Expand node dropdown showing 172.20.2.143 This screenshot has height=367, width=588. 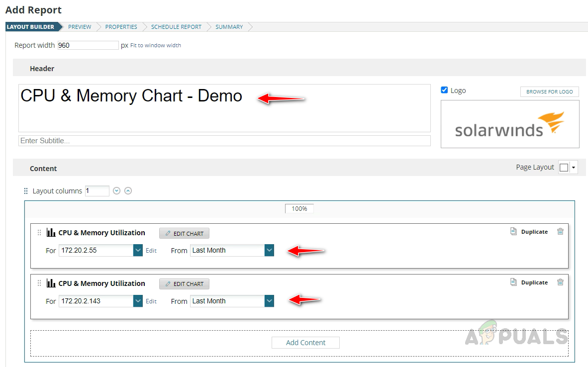[x=138, y=301]
